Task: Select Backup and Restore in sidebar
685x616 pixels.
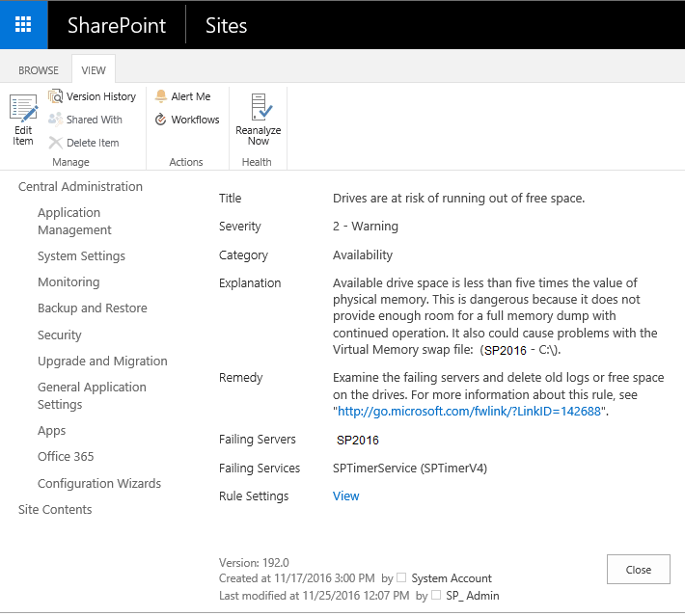Action: pyautogui.click(x=93, y=308)
